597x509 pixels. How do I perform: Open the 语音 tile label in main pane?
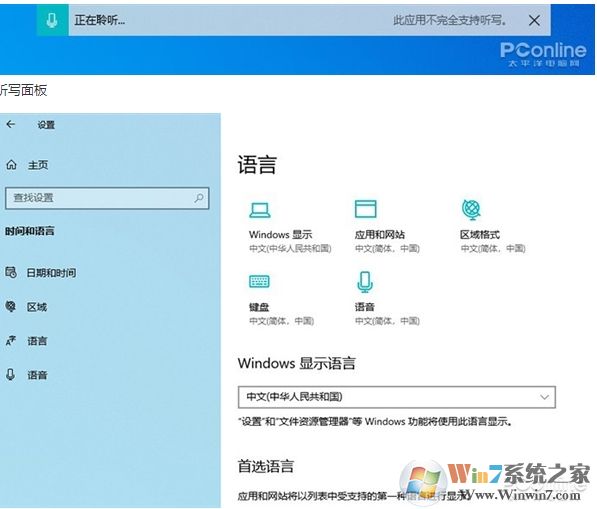click(x=365, y=307)
